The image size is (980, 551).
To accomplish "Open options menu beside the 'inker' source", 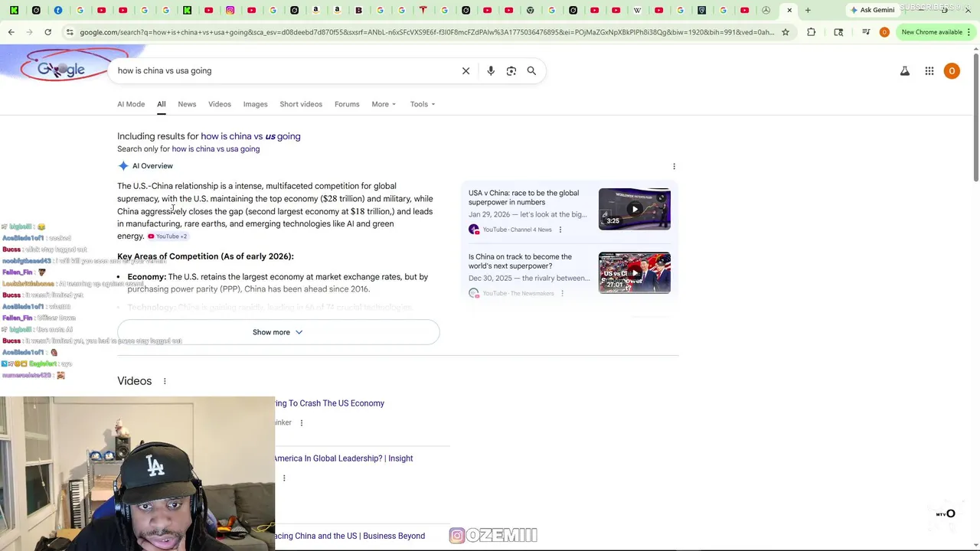I will [x=301, y=422].
